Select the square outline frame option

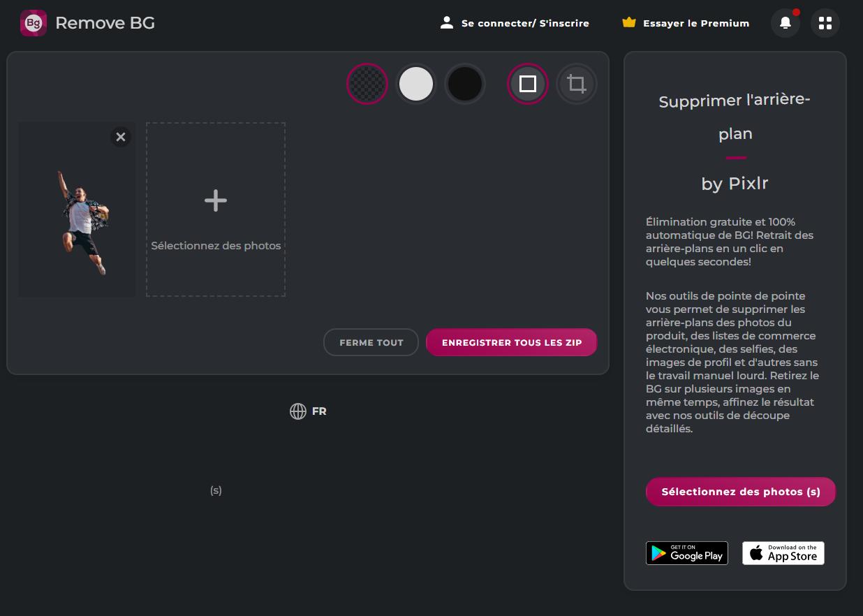coord(528,84)
